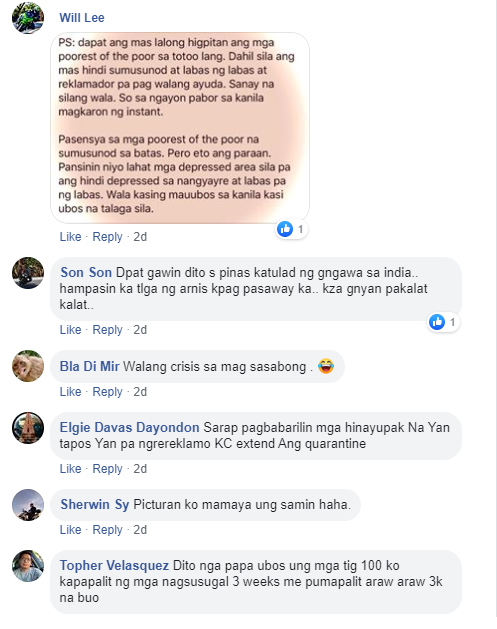Open Topher Velasquez's profile picture
The image size is (497, 629).
coord(28,566)
